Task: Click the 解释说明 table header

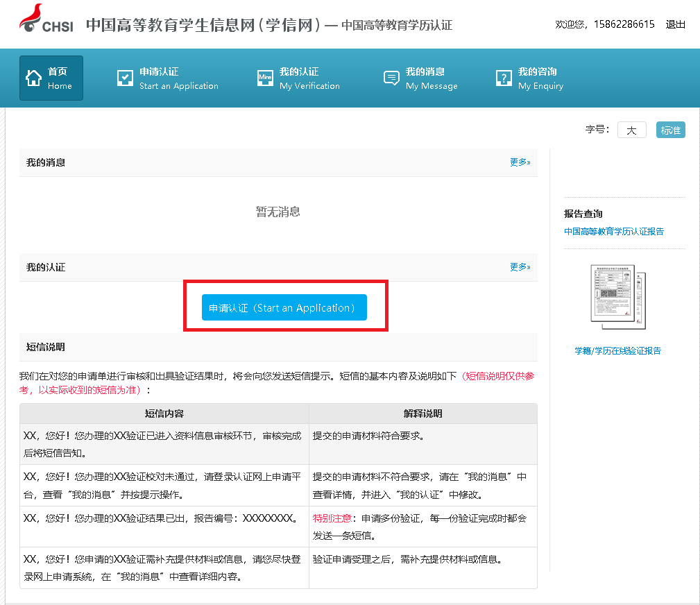Action: tap(422, 414)
